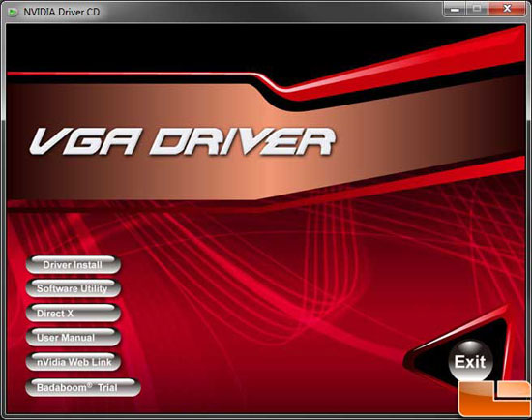532x420 pixels.
Task: Close the NVIDIA Driver CD window
Action: (507, 9)
